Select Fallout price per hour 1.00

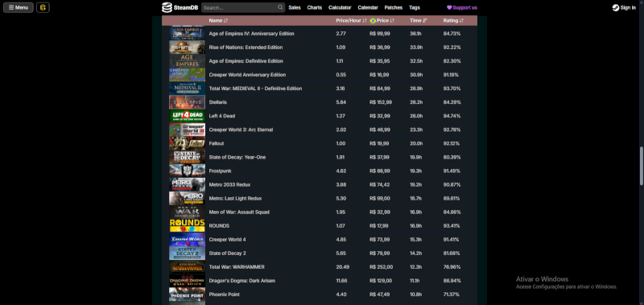click(341, 143)
